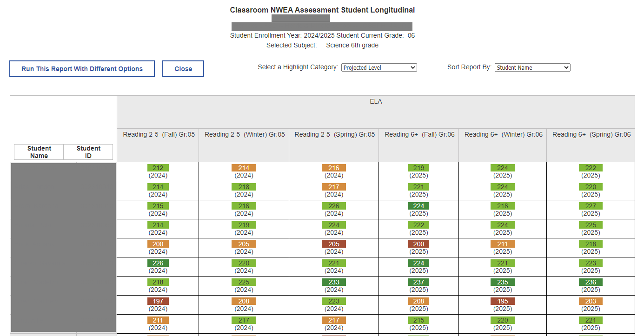
Task: Select score 218 in Winter Gr:06 column
Action: pyautogui.click(x=503, y=206)
